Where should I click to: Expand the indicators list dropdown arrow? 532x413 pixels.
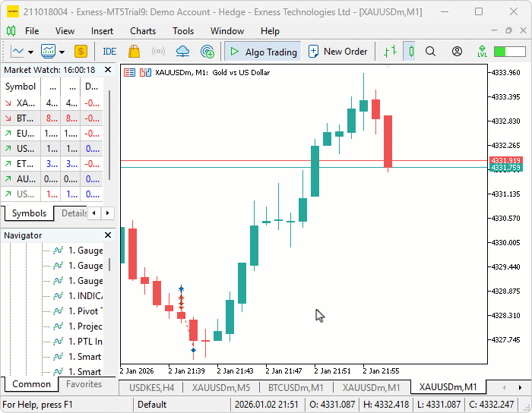[x=62, y=52]
